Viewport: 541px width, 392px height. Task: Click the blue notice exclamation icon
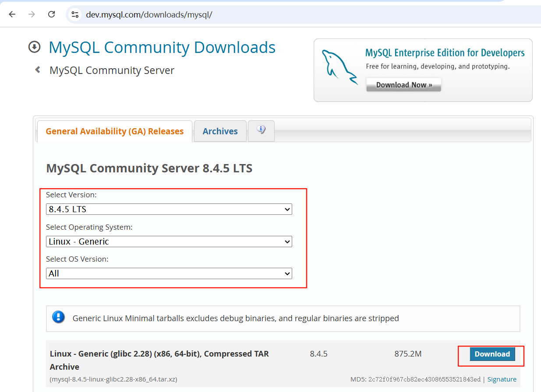(58, 317)
